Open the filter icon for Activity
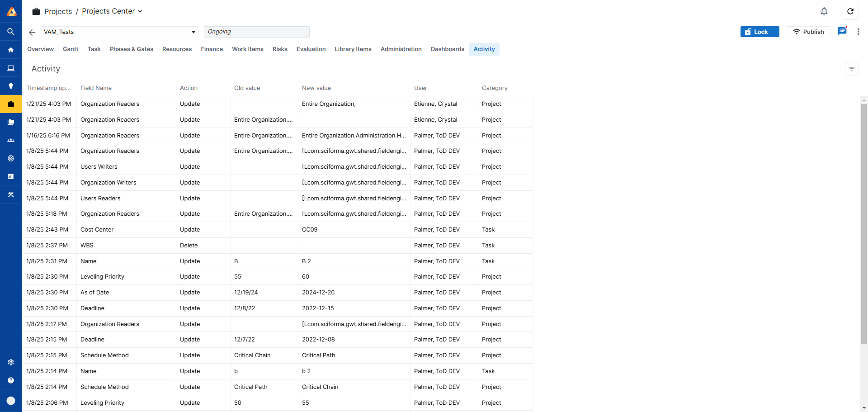Image resolution: width=868 pixels, height=412 pixels. (x=852, y=69)
